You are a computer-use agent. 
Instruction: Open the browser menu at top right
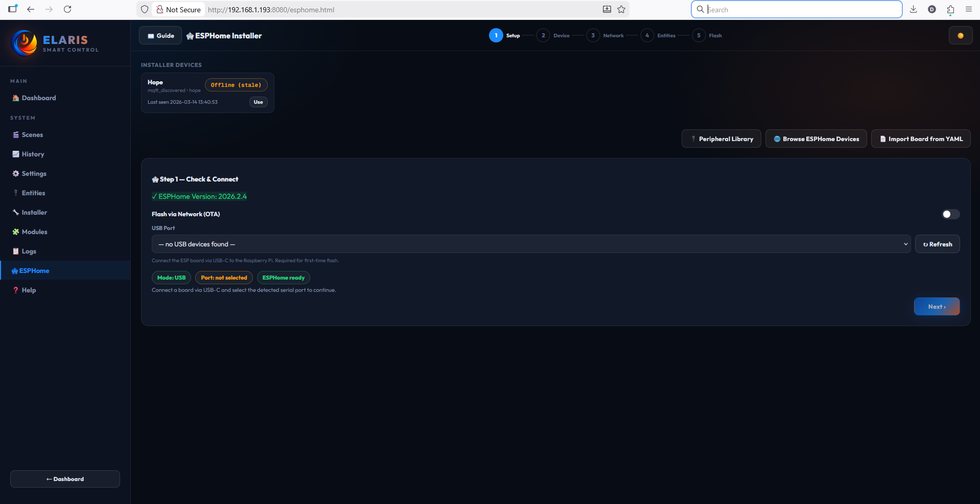click(x=969, y=9)
